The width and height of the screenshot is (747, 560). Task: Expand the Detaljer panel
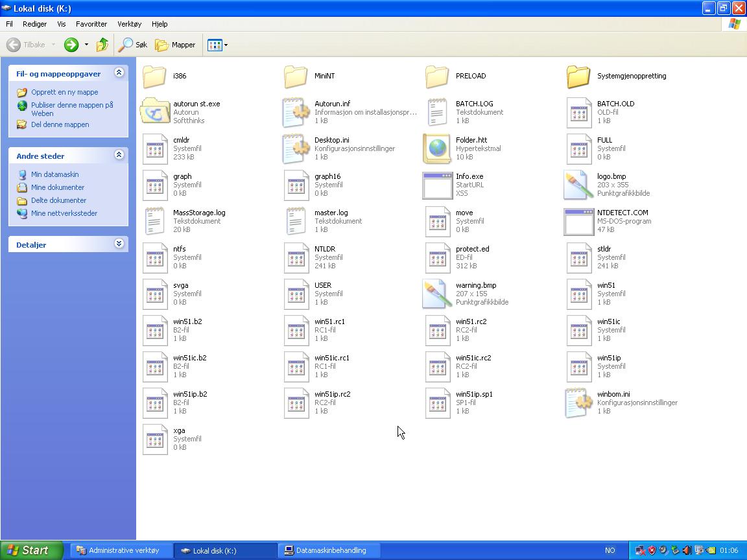coord(119,244)
